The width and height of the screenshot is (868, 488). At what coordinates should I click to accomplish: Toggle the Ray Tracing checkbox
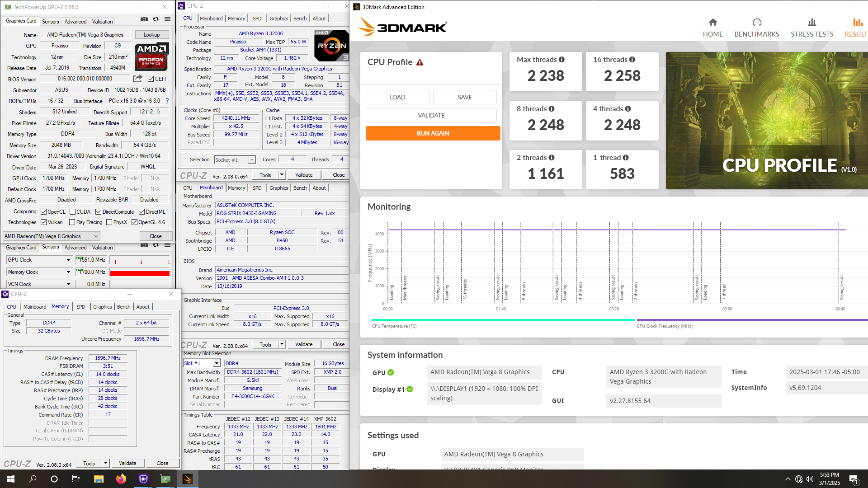tap(72, 222)
